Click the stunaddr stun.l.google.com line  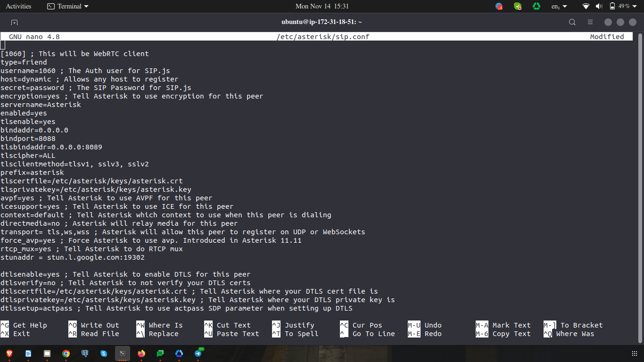click(x=73, y=257)
